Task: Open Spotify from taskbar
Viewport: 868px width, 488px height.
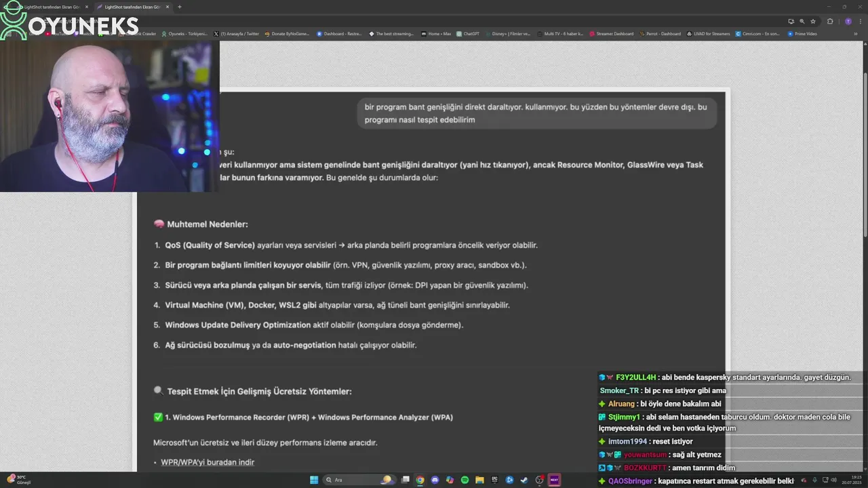Action: pos(465,480)
